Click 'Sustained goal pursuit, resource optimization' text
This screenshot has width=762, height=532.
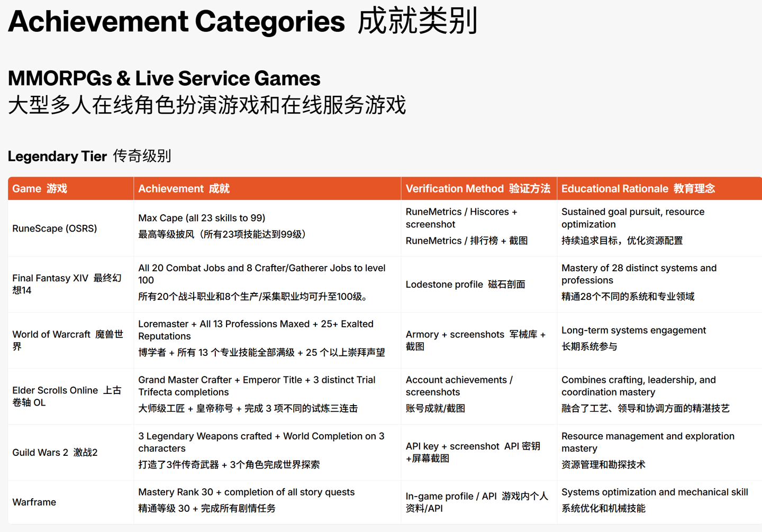pos(633,218)
